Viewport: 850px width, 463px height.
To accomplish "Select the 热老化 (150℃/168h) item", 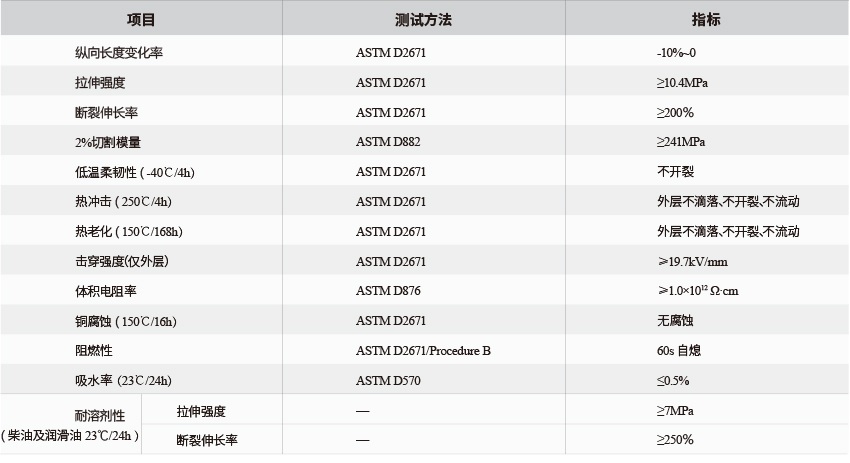I will point(129,232).
